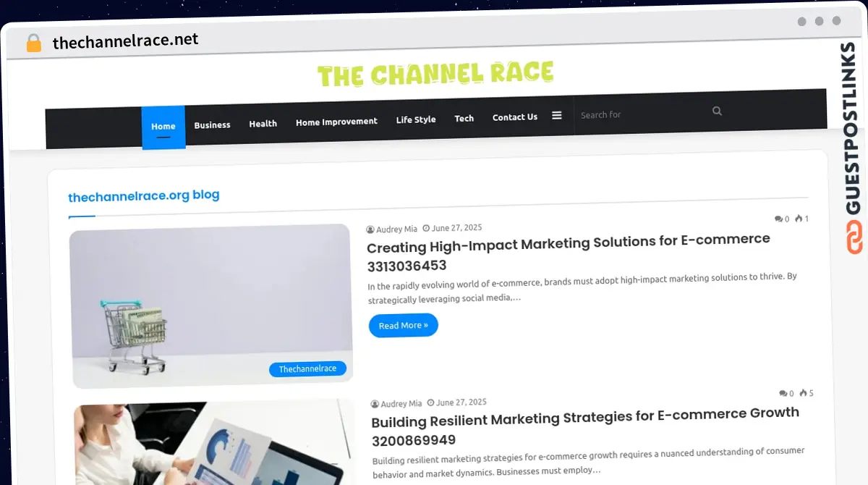The height and width of the screenshot is (485, 868).
Task: Click the author icon beside Audrey Mia, first post
Action: (370, 229)
